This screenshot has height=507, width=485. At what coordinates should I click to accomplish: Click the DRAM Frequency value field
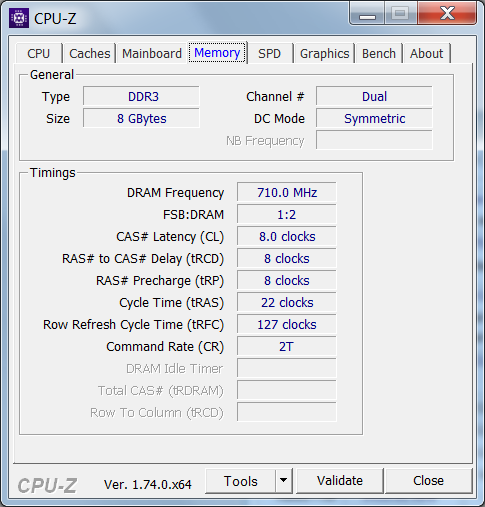coord(287,192)
